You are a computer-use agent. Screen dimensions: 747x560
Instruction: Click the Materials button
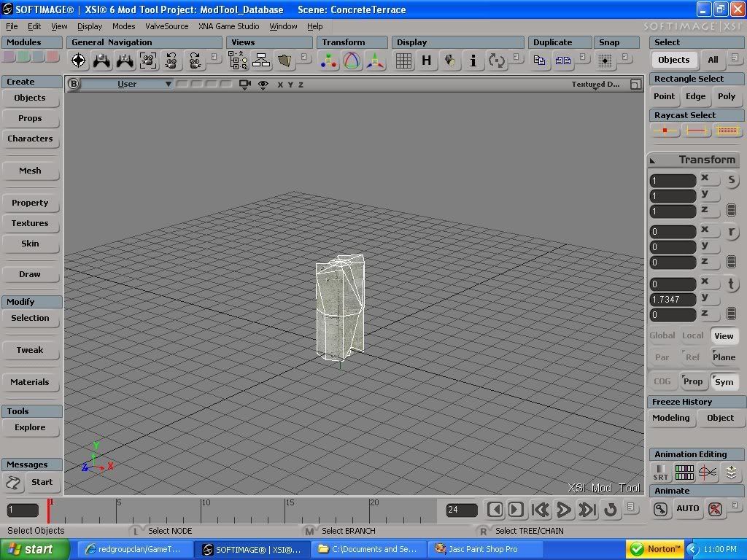pyautogui.click(x=30, y=382)
